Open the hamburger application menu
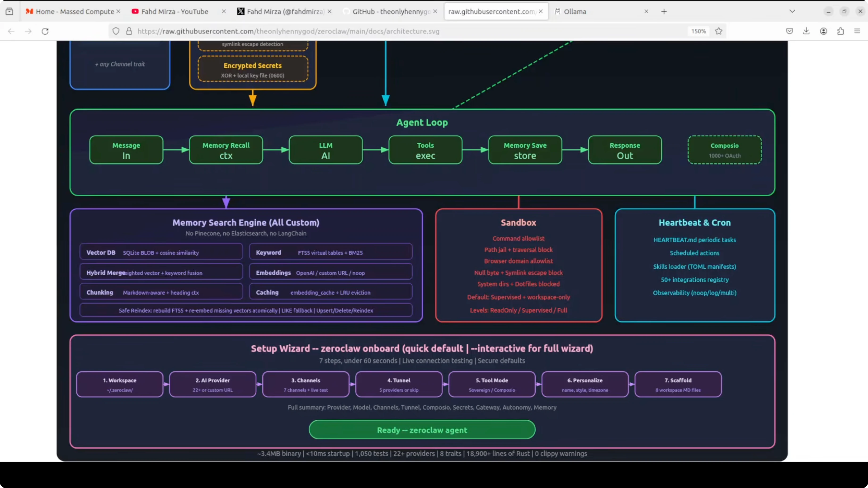868x488 pixels. click(857, 31)
